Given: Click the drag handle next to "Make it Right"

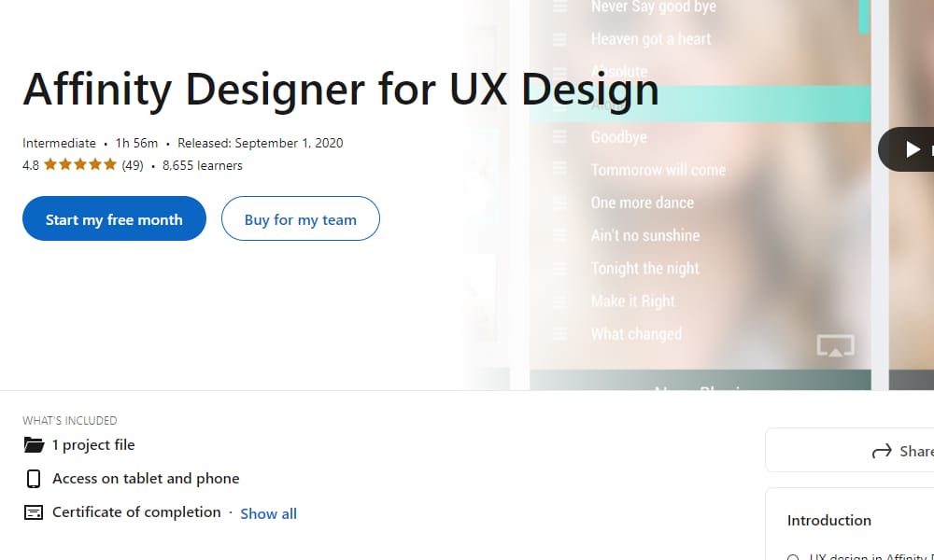Looking at the screenshot, I should [x=559, y=301].
